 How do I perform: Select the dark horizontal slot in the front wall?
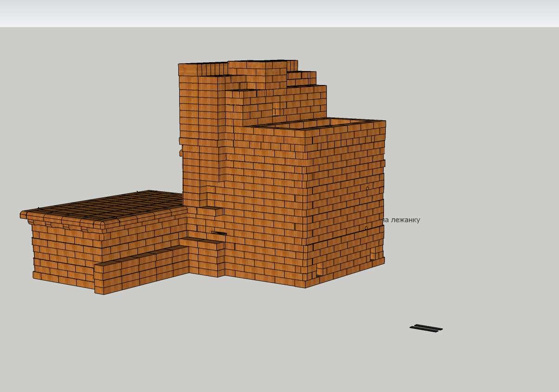pyautogui.click(x=219, y=233)
